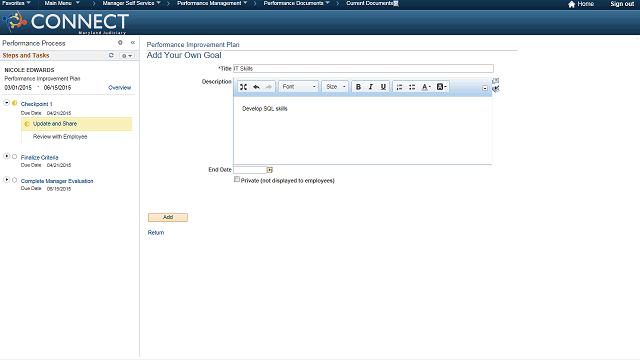Select the Review with Employee task

click(60, 137)
